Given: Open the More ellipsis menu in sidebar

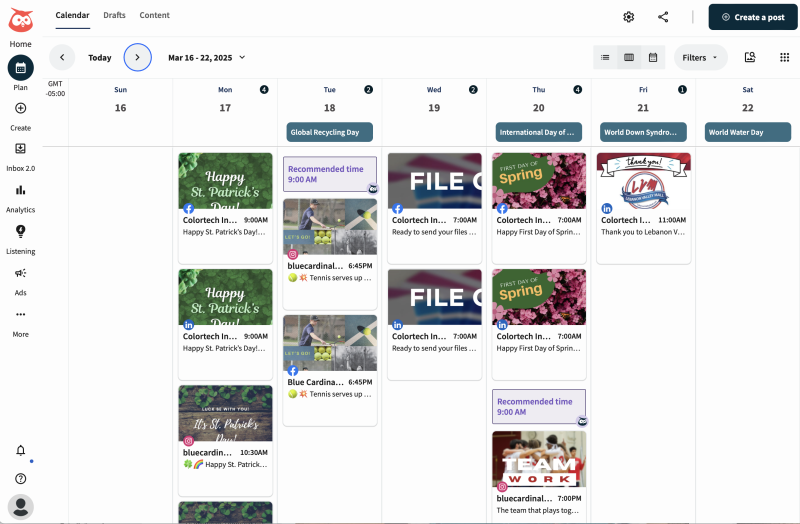Looking at the screenshot, I should click(20, 314).
